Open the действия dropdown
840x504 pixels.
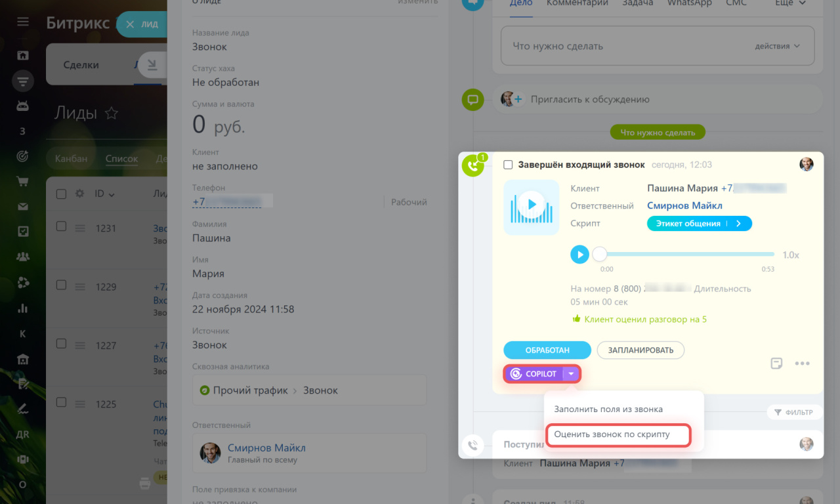coord(778,46)
